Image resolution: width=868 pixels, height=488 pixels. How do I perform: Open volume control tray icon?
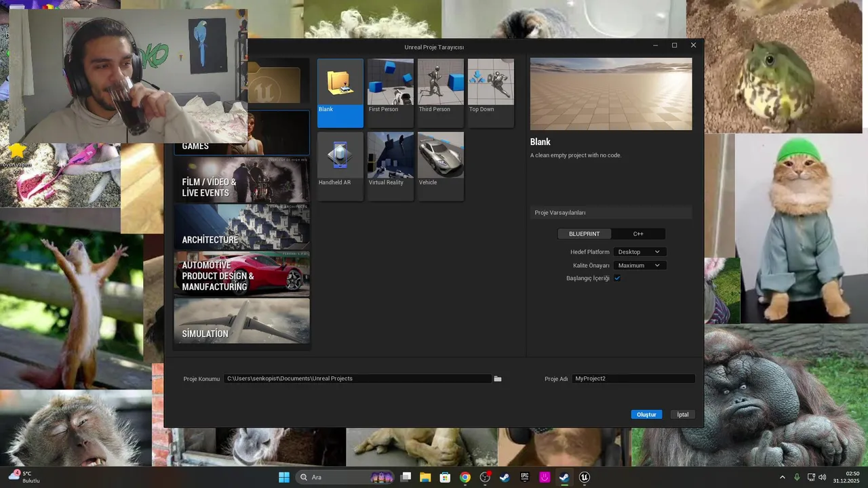coord(823,477)
